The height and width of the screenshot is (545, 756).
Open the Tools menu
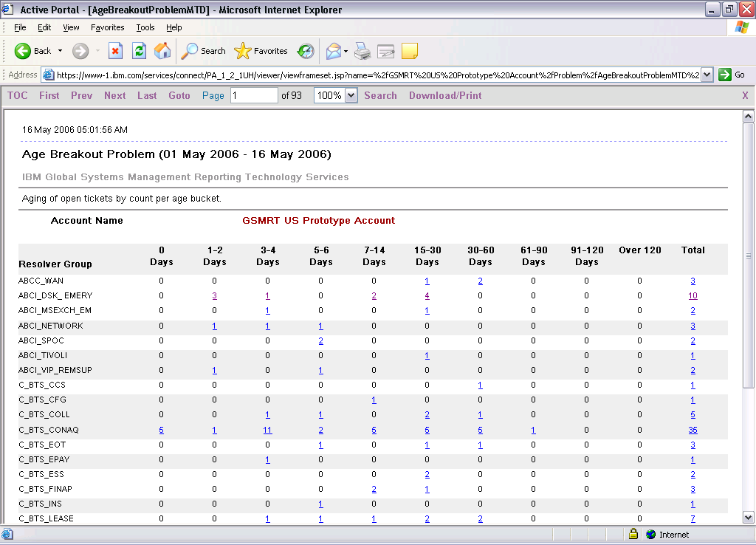[x=145, y=27]
